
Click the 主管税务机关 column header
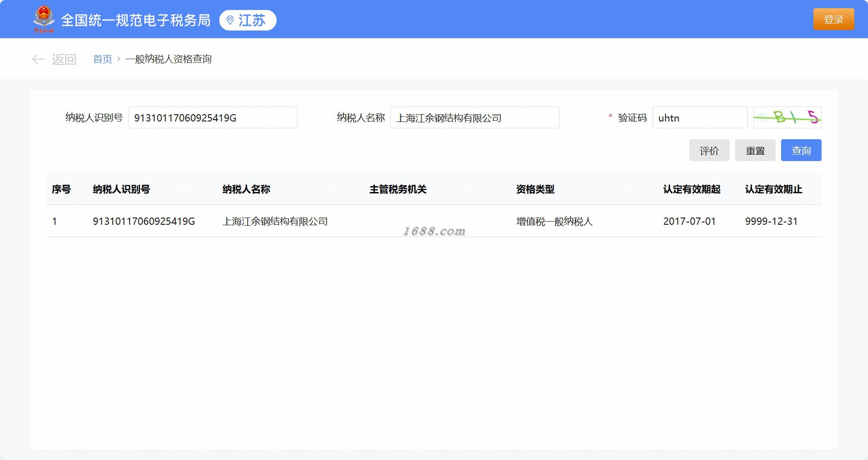(398, 189)
